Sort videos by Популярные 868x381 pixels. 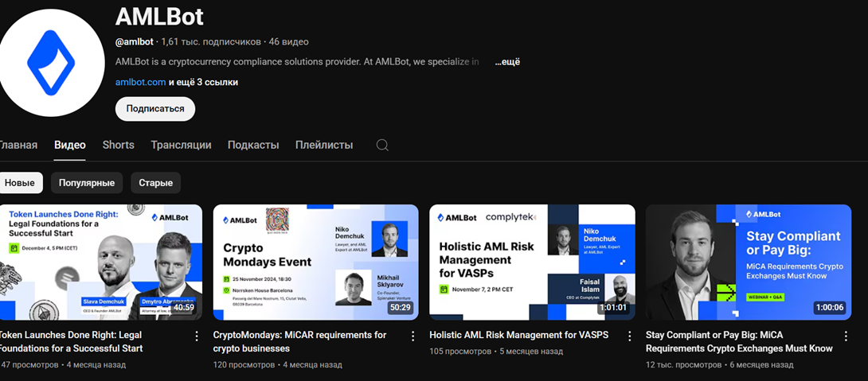87,183
